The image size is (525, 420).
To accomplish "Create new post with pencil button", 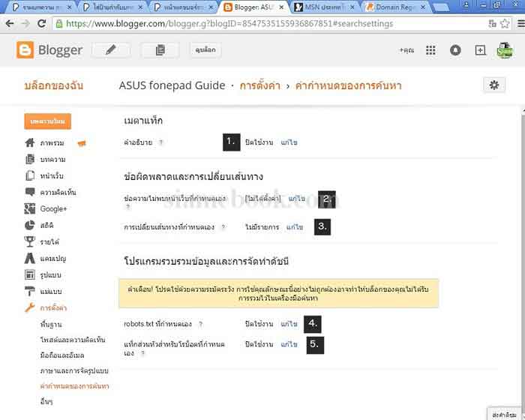I will click(x=111, y=50).
